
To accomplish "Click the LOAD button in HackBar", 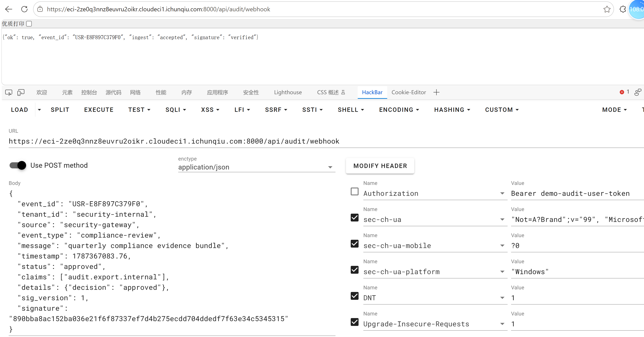I will pos(20,110).
